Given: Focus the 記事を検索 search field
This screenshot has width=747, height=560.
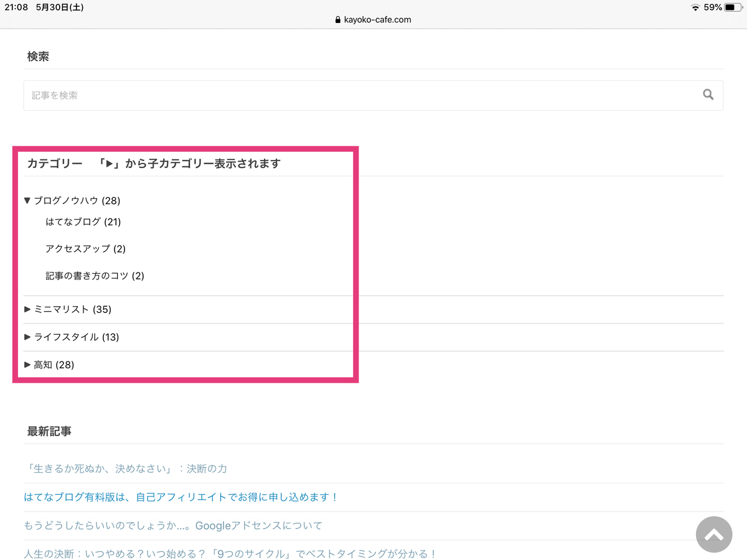Looking at the screenshot, I should coord(374,95).
